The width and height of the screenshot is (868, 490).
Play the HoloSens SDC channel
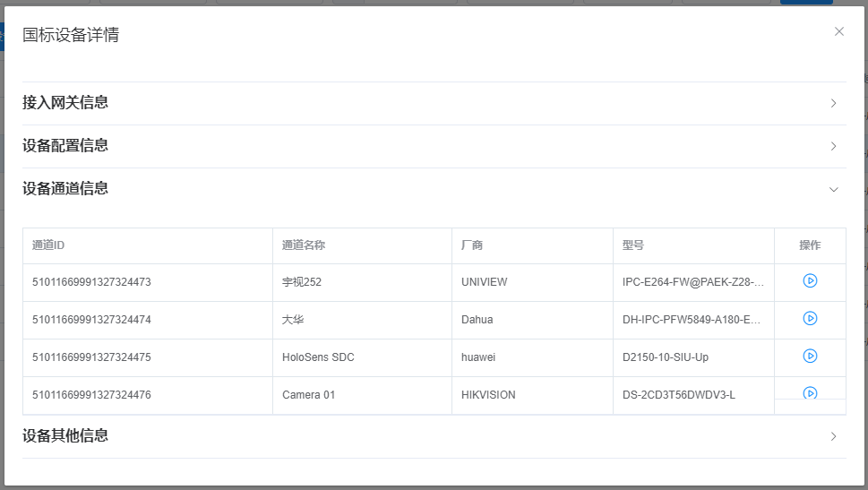click(x=810, y=356)
